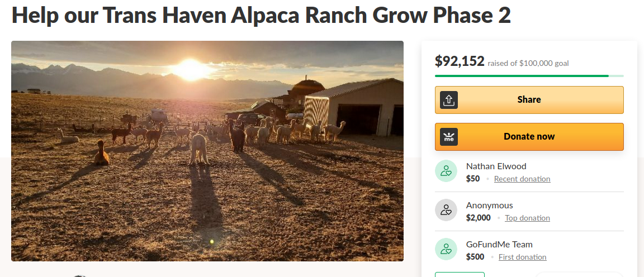Select the Nathan Elwood donor name

496,166
